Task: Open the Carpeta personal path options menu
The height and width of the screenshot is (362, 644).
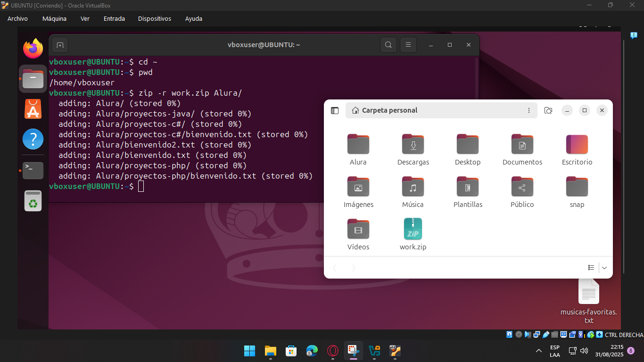Action: pyautogui.click(x=528, y=110)
